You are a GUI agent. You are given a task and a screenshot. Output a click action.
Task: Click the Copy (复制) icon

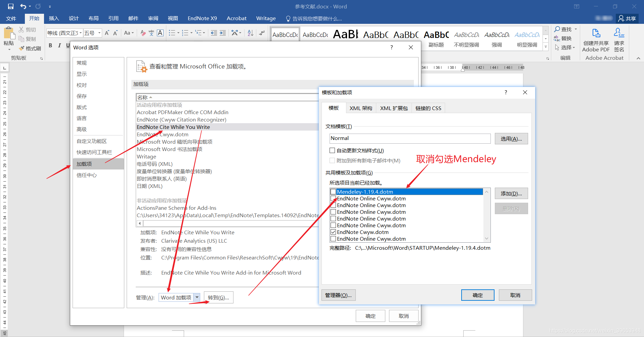pos(21,39)
